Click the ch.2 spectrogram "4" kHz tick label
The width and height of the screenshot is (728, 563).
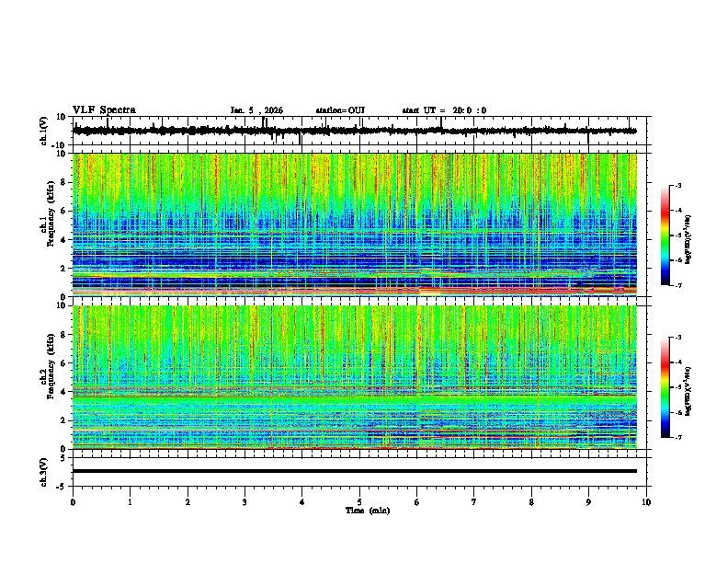click(63, 392)
